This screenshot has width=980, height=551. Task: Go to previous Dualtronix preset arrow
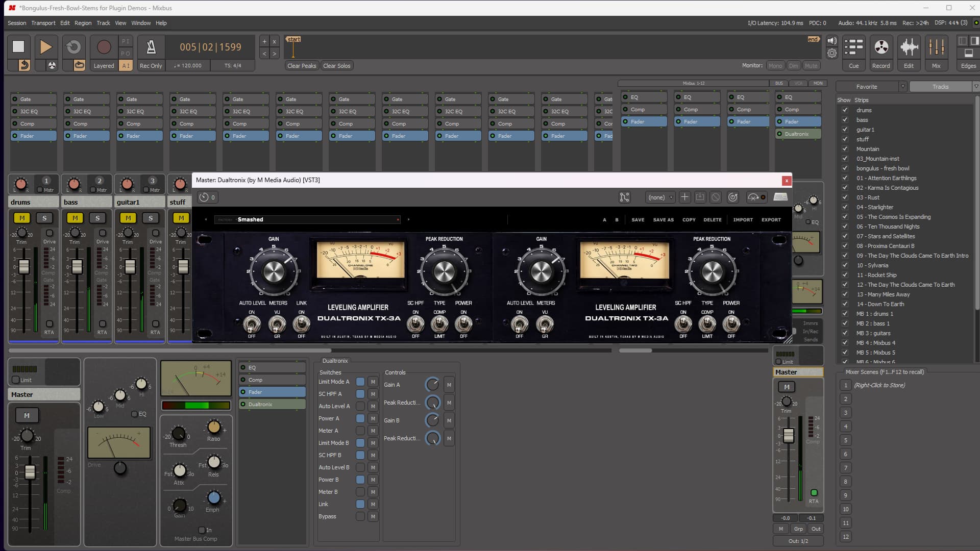click(x=206, y=220)
